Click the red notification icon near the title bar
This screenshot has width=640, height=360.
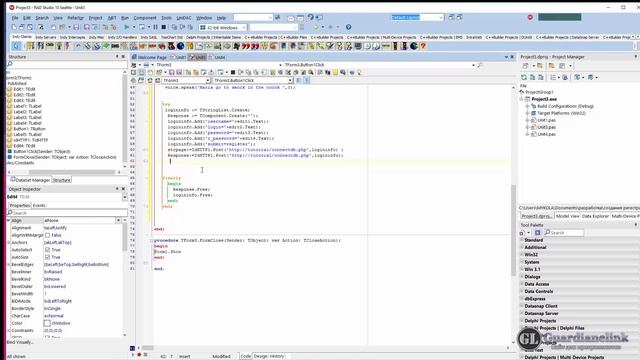point(530,17)
